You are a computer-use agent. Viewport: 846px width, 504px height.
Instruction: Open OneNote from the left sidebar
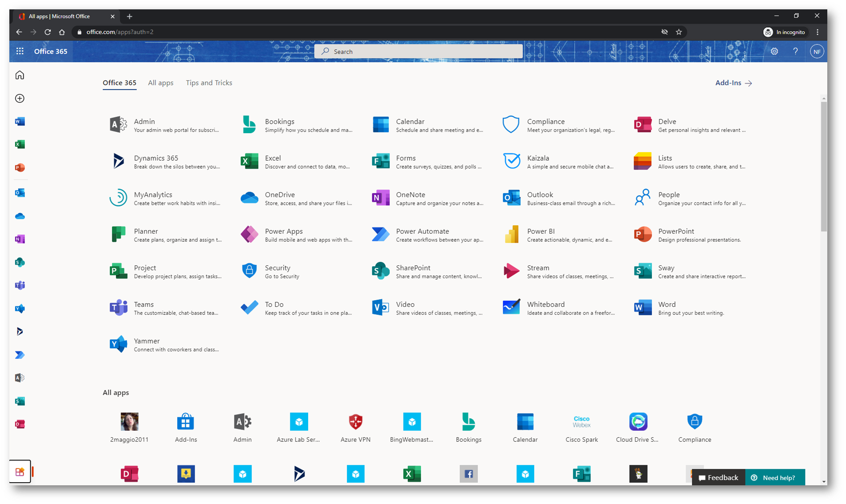pyautogui.click(x=20, y=239)
